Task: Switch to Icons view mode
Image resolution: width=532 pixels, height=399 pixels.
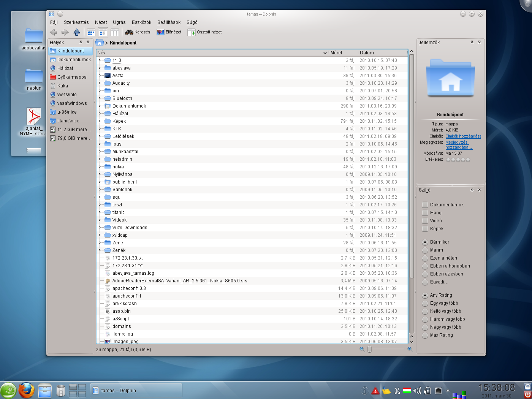Action: pos(91,32)
